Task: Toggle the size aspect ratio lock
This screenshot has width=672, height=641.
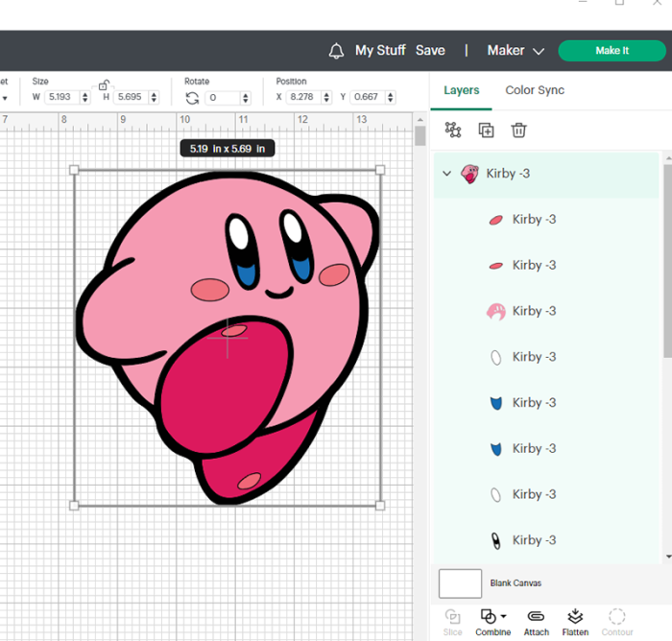Action: (x=104, y=84)
